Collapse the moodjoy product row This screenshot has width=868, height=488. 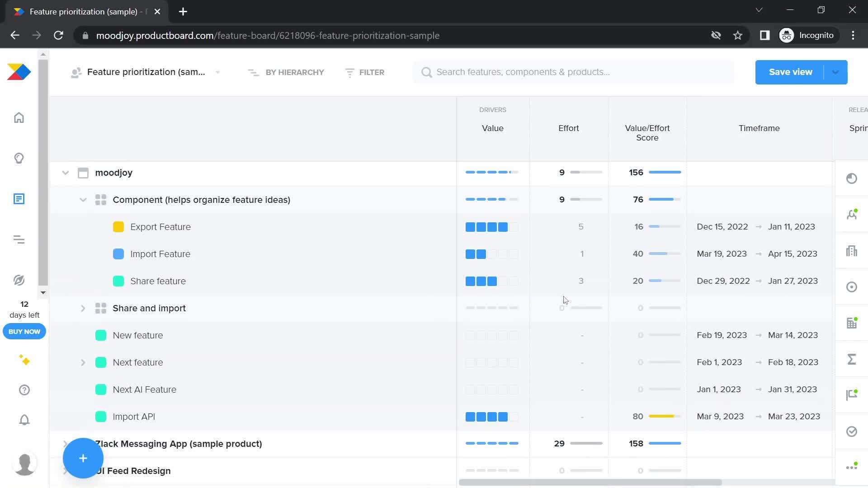click(66, 173)
